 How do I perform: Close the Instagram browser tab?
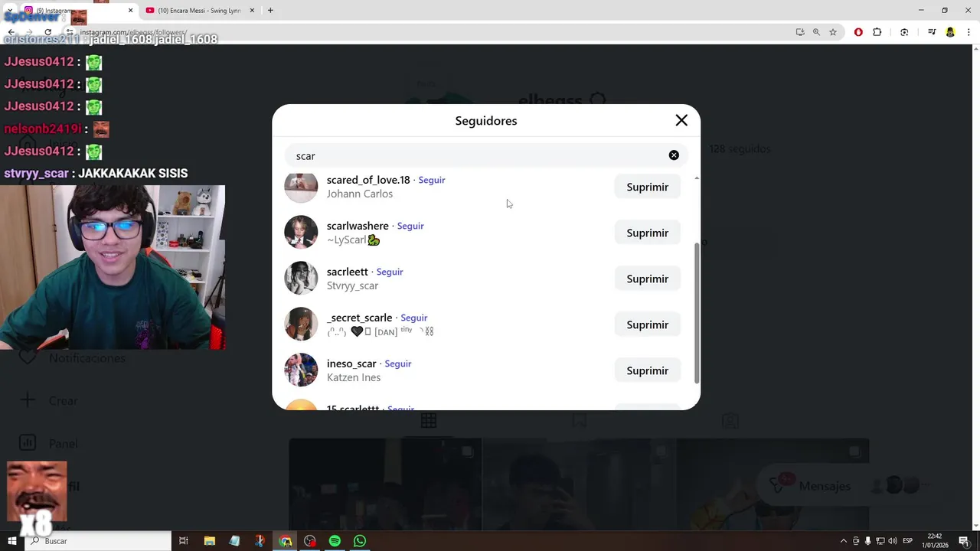coord(130,11)
